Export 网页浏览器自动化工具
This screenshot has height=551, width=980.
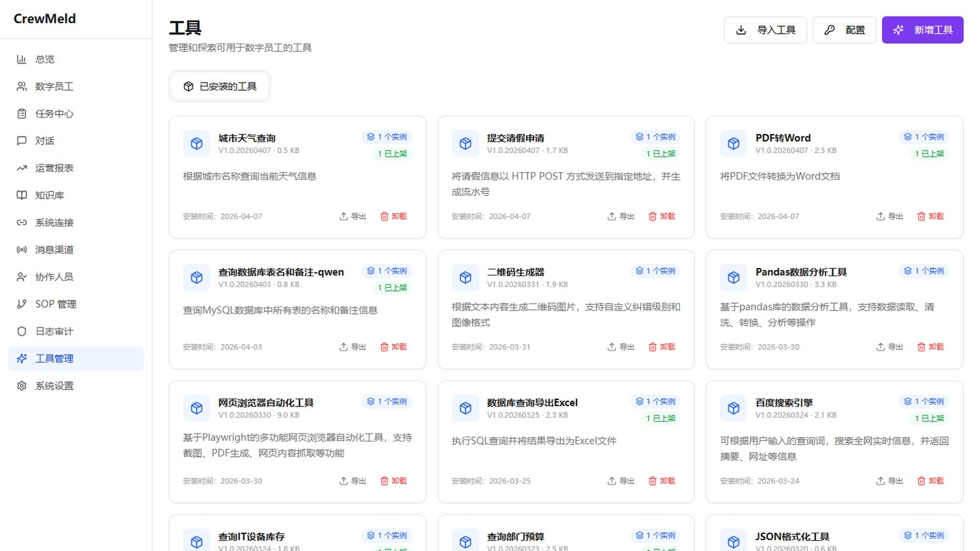click(x=353, y=481)
